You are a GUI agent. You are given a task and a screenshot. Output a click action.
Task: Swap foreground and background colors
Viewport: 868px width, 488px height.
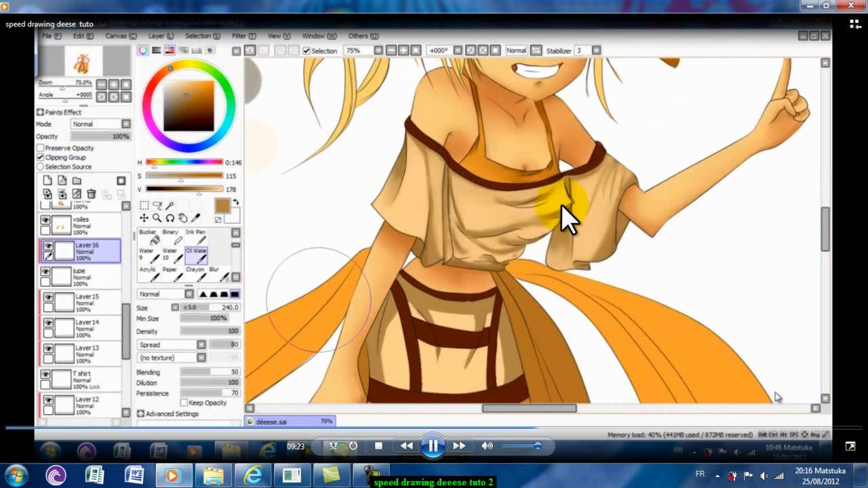point(236,202)
